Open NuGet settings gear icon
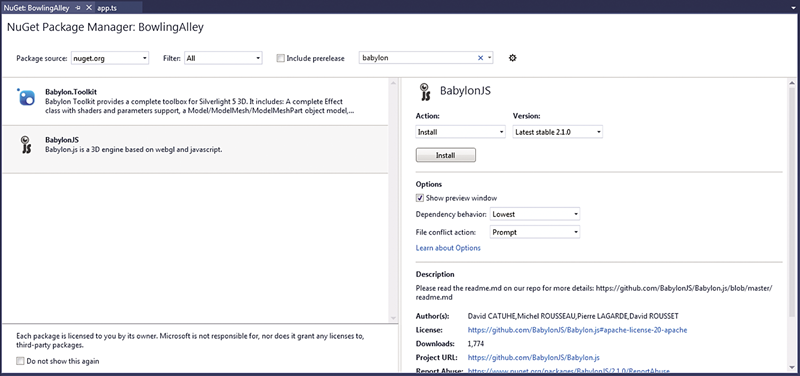This screenshot has width=800, height=376. point(513,58)
